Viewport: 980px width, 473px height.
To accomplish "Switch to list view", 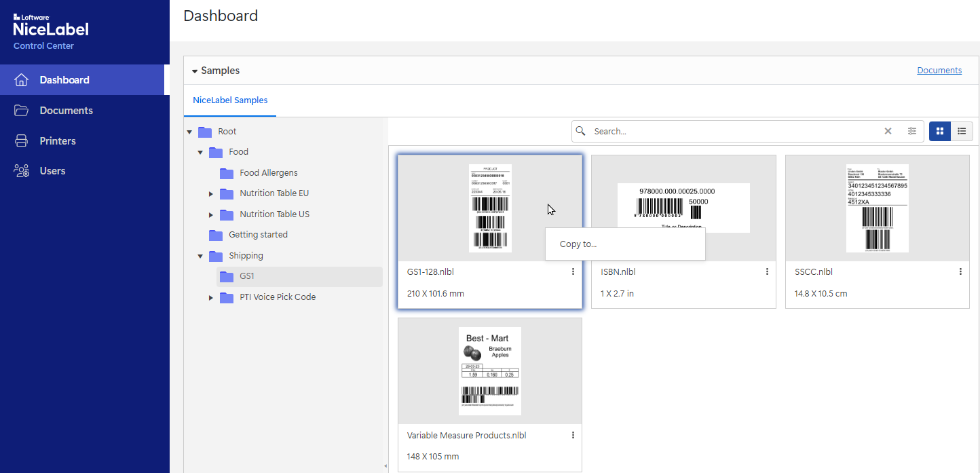I will click(962, 131).
